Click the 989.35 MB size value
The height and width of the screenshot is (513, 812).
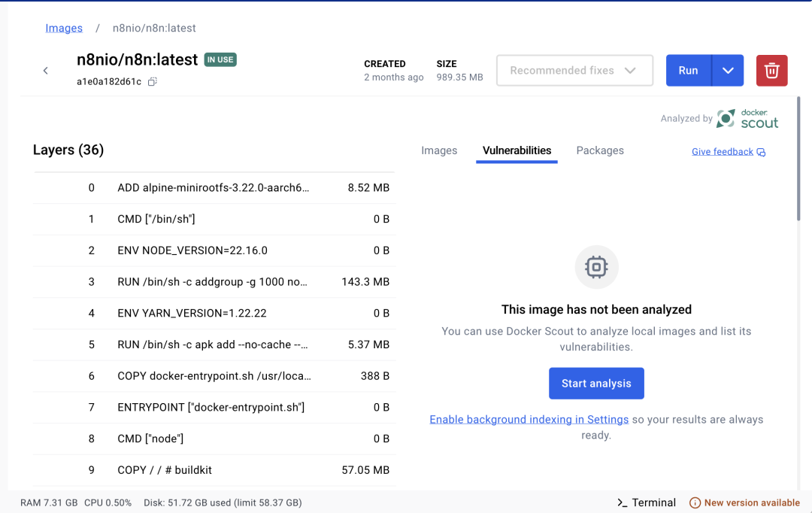point(459,77)
